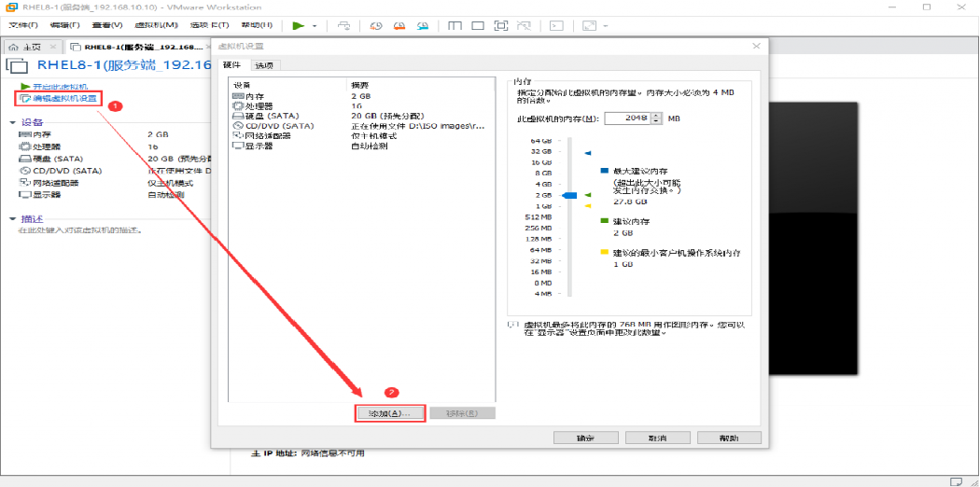The image size is (980, 487).
Task: Click the Send Ctrl+Alt+Del toolbar icon
Action: coord(343,25)
